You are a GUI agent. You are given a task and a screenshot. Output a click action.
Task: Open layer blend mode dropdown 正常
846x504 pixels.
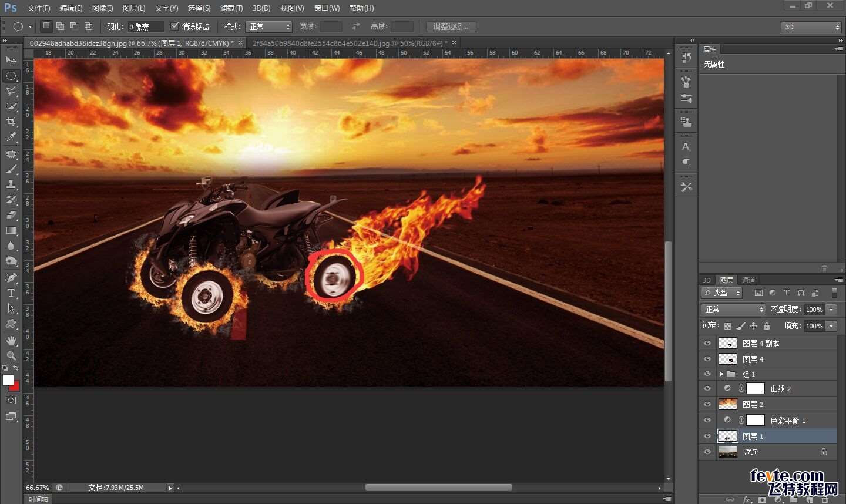coord(733,310)
